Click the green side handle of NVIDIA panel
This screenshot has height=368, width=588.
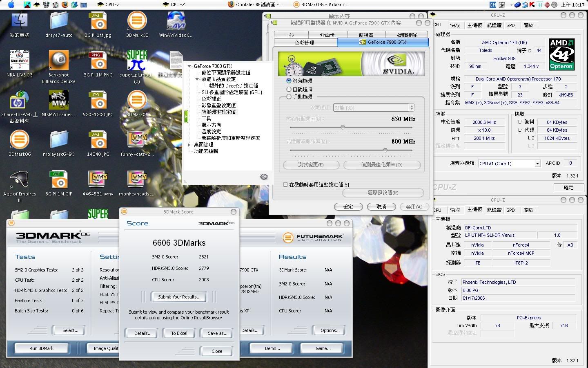pyautogui.click(x=186, y=117)
